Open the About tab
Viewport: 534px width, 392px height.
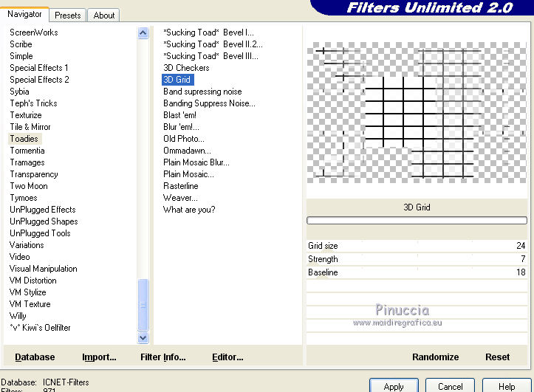[x=104, y=16]
